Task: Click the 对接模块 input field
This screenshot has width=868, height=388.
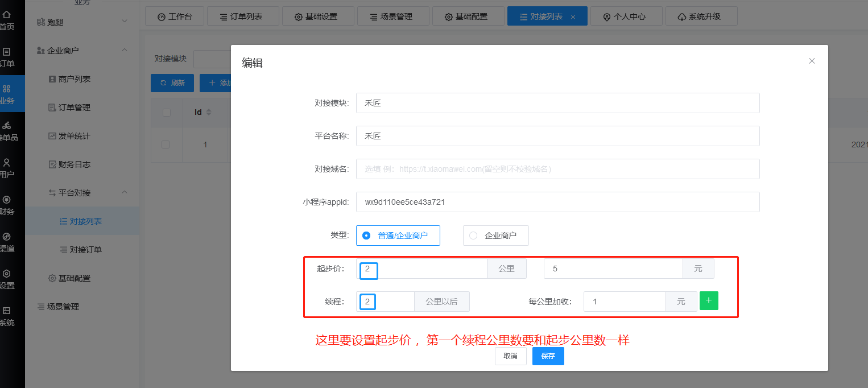Action: [x=557, y=103]
